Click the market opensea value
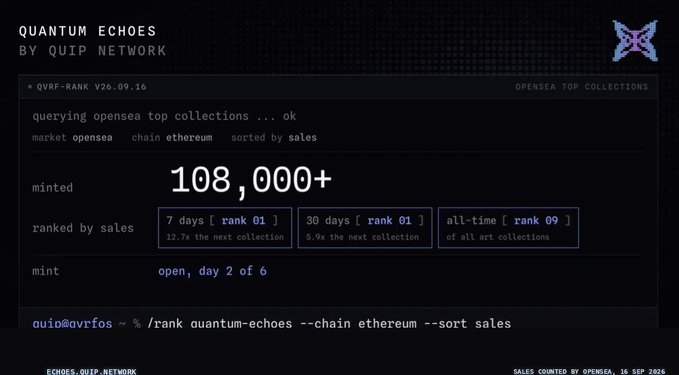The image size is (679, 375). point(92,138)
